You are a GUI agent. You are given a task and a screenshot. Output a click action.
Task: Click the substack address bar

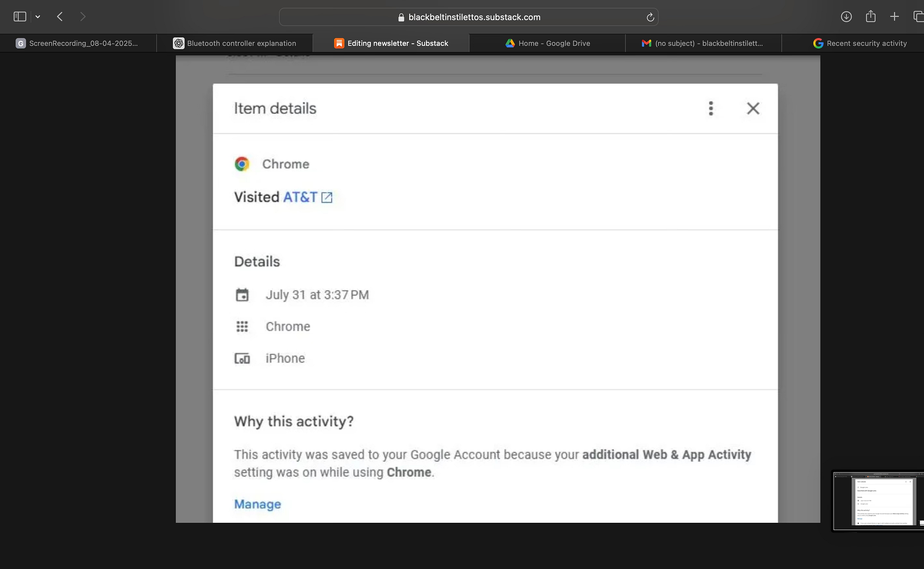pyautogui.click(x=474, y=17)
